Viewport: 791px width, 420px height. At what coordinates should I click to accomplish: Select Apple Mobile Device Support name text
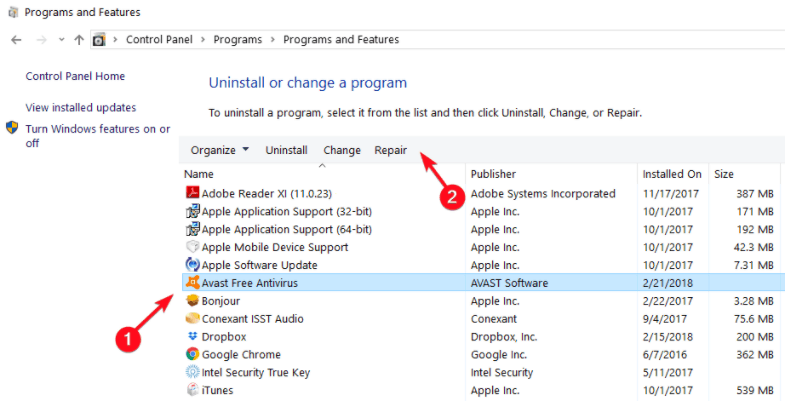[275, 247]
